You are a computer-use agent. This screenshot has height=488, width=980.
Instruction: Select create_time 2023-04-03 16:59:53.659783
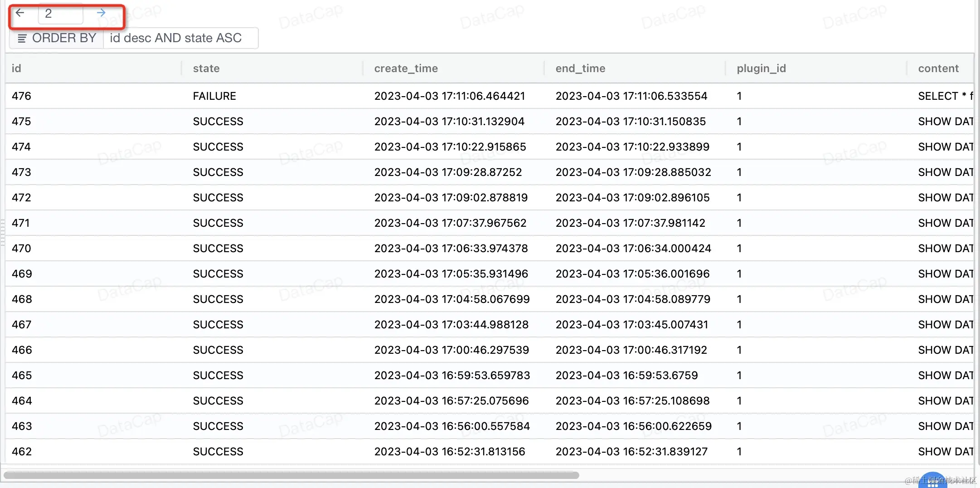click(x=452, y=376)
